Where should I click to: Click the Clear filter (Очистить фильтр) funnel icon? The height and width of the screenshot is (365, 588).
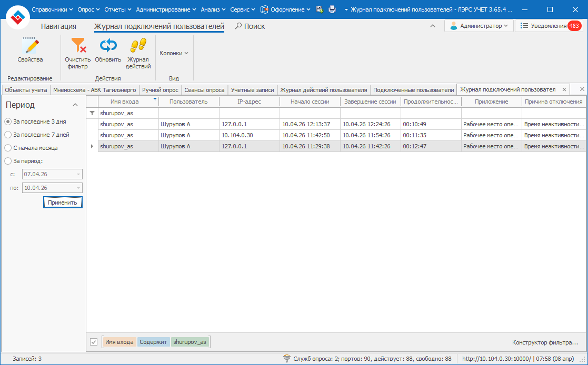(x=78, y=46)
